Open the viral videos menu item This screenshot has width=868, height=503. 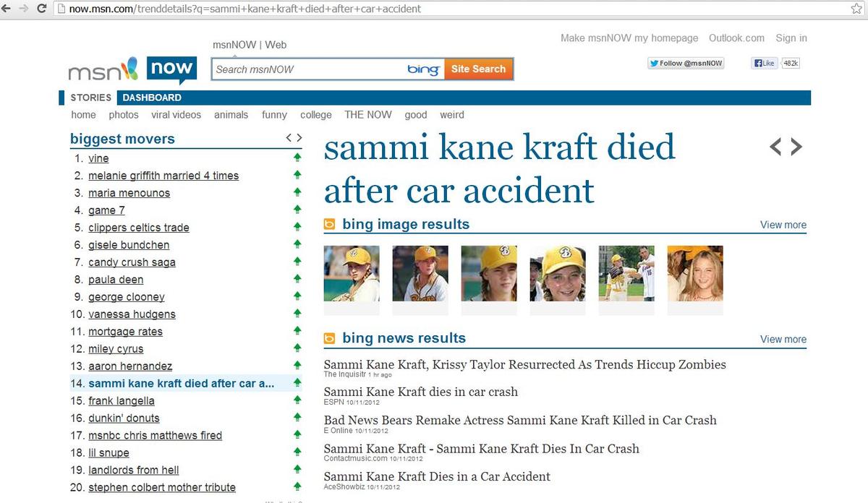tap(176, 115)
